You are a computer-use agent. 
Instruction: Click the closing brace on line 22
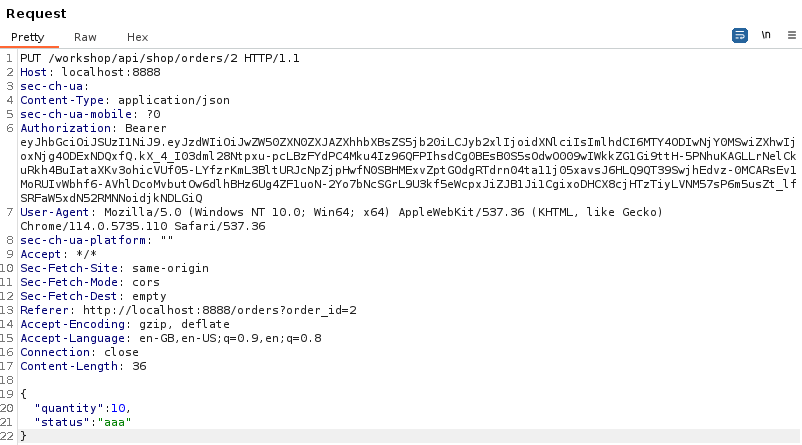pyautogui.click(x=23, y=436)
